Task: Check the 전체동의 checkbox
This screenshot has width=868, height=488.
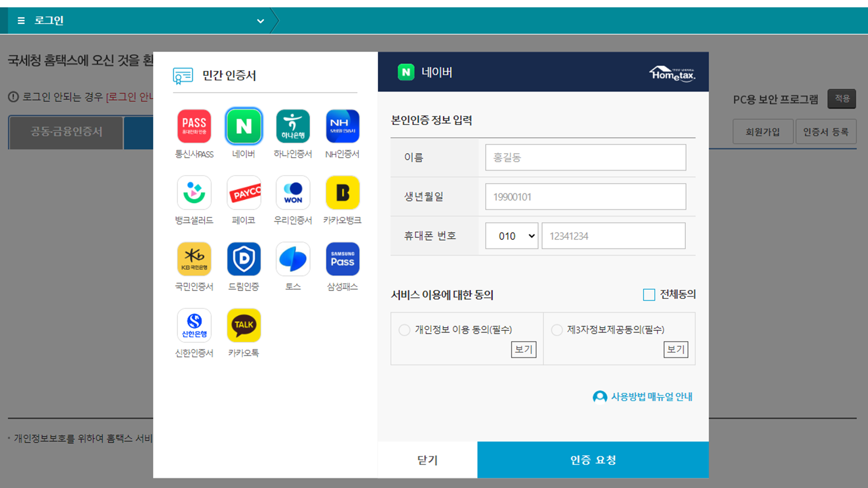Action: click(649, 295)
